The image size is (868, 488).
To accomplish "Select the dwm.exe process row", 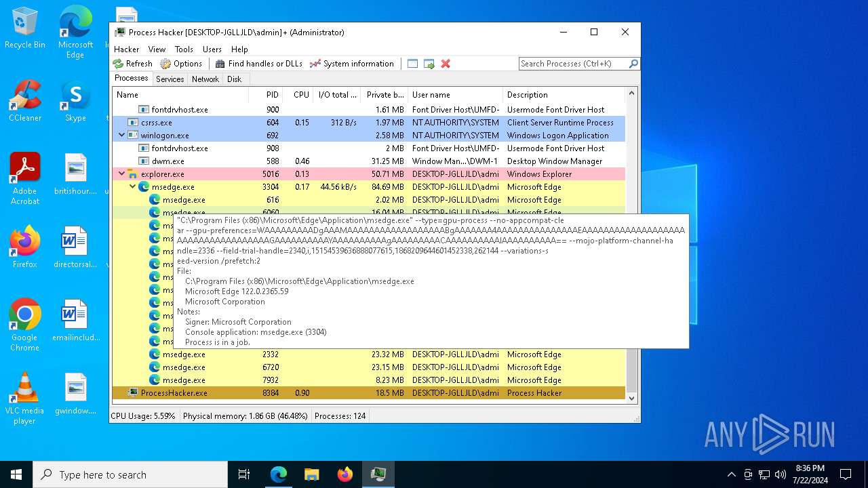I will click(368, 161).
